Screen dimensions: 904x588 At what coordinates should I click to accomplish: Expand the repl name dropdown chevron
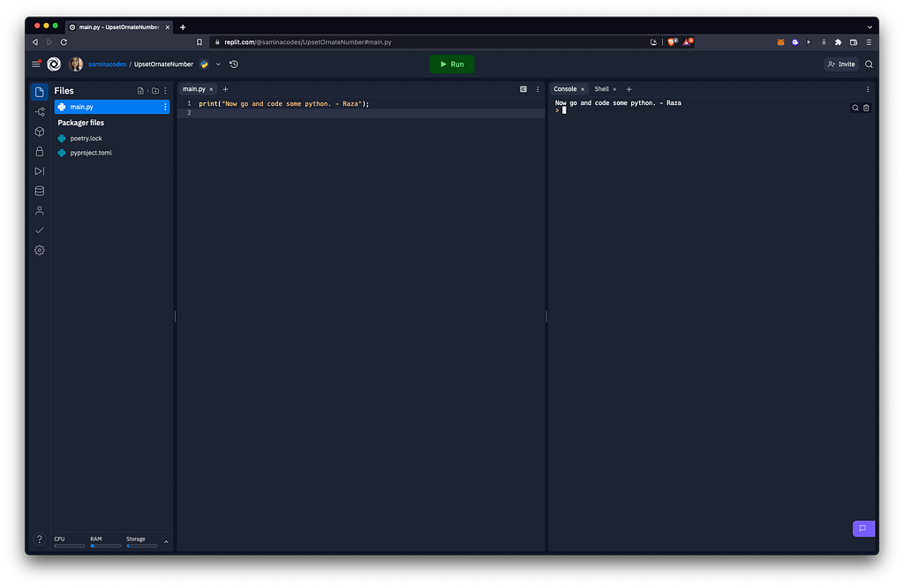click(218, 64)
